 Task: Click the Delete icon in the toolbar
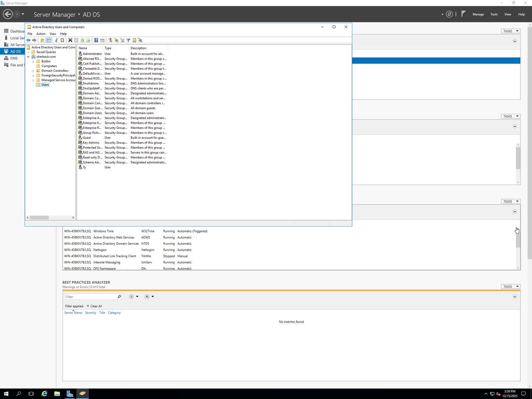[x=70, y=40]
